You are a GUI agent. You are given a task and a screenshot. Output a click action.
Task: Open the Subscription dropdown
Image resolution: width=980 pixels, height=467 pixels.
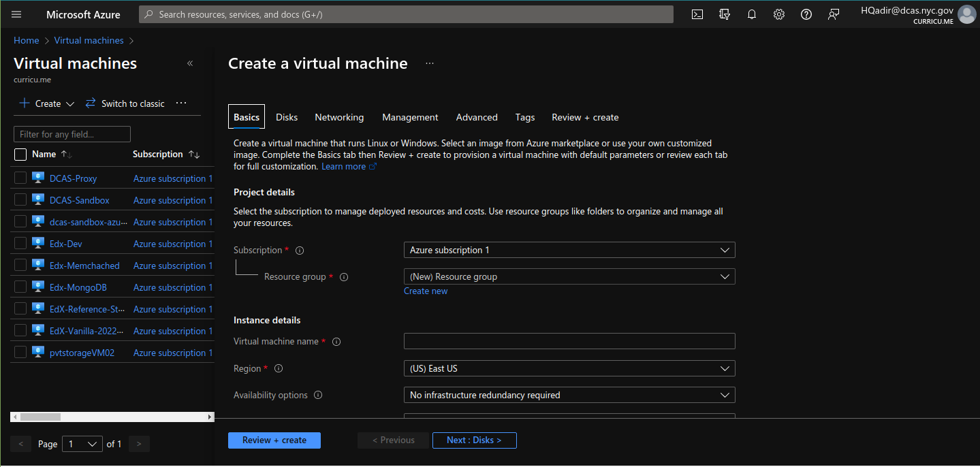coord(569,250)
